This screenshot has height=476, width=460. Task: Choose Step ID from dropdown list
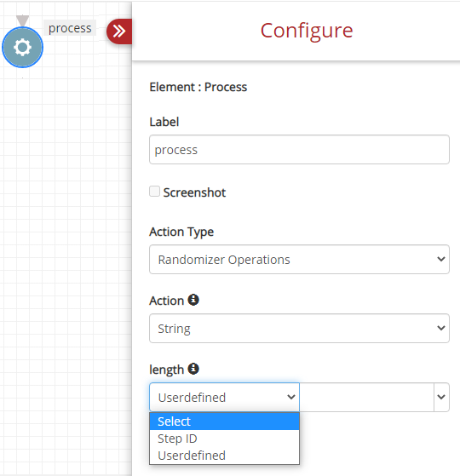pos(224,439)
